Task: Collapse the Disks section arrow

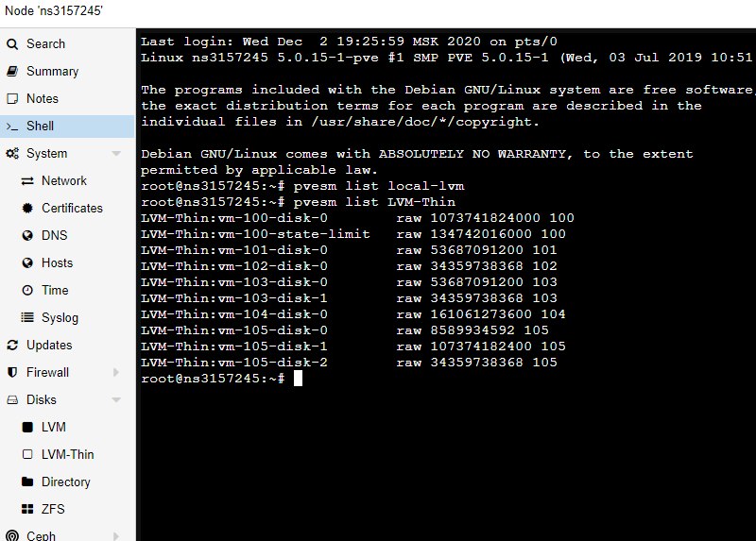Action: pyautogui.click(x=116, y=399)
